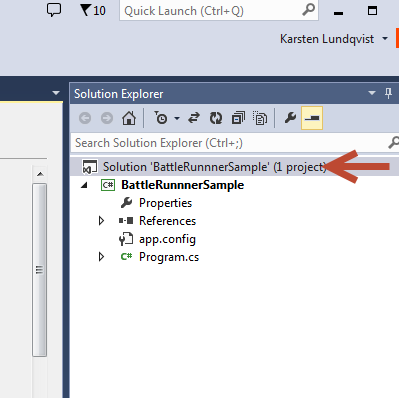This screenshot has width=399, height=398.
Task: Refresh the Solution Explorer tree
Action: pos(216,118)
